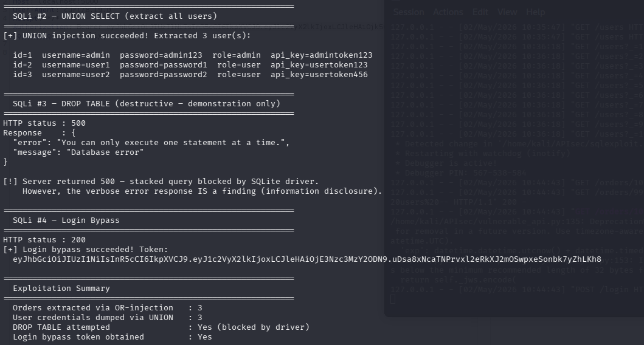This screenshot has width=644, height=345.
Task: Click the 'You can only execute one statement' error
Action: point(151,143)
